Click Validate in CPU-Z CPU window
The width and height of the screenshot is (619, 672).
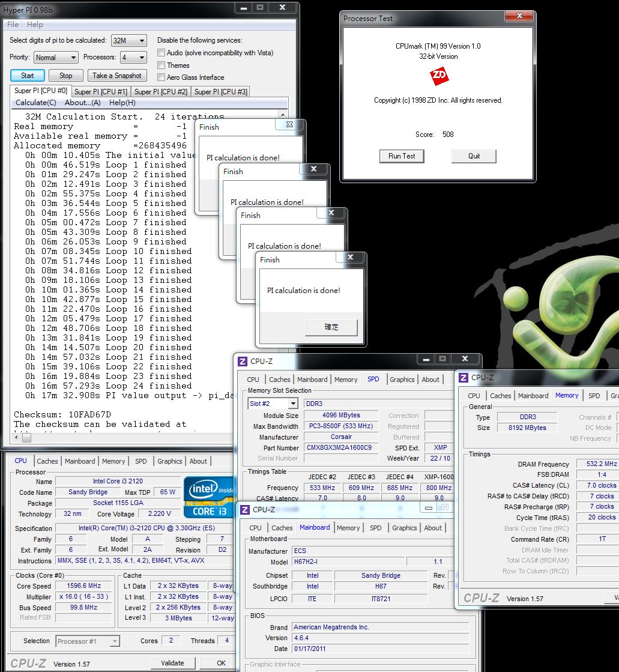173,663
